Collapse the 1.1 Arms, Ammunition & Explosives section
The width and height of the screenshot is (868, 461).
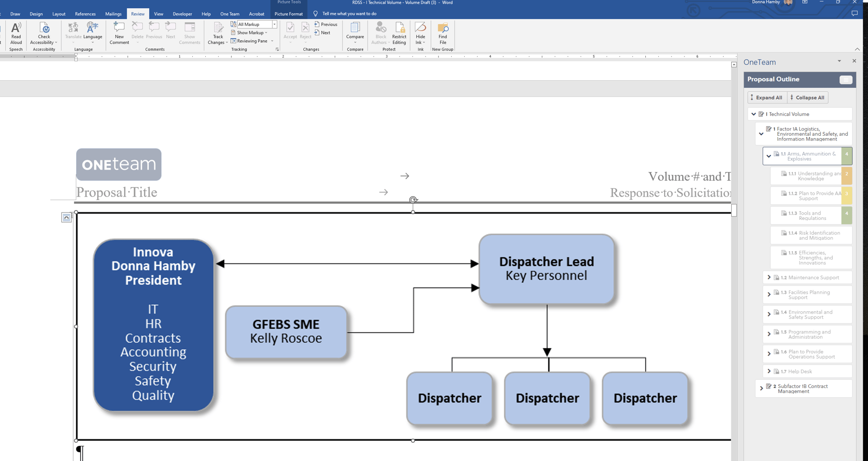[769, 156]
